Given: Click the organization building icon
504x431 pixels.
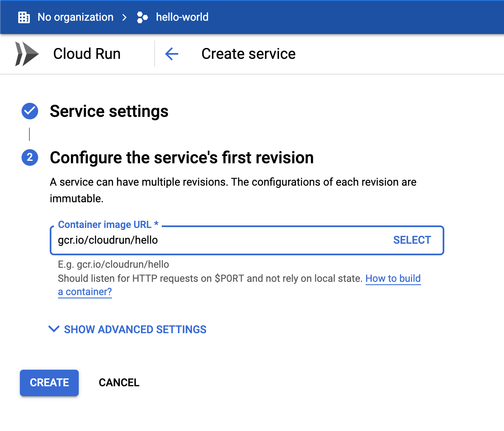Looking at the screenshot, I should 24,17.
